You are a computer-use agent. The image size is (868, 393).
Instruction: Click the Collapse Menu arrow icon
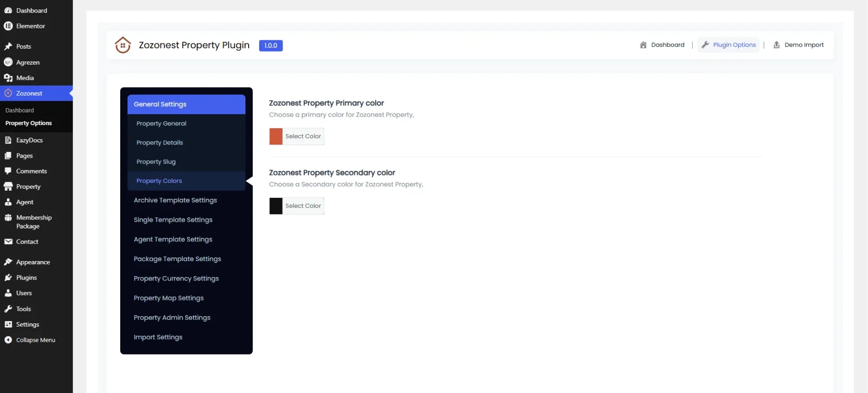click(x=8, y=340)
